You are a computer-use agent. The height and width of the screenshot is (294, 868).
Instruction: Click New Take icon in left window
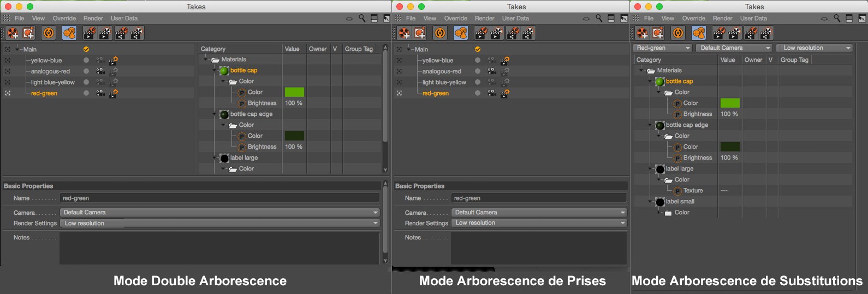point(13,33)
